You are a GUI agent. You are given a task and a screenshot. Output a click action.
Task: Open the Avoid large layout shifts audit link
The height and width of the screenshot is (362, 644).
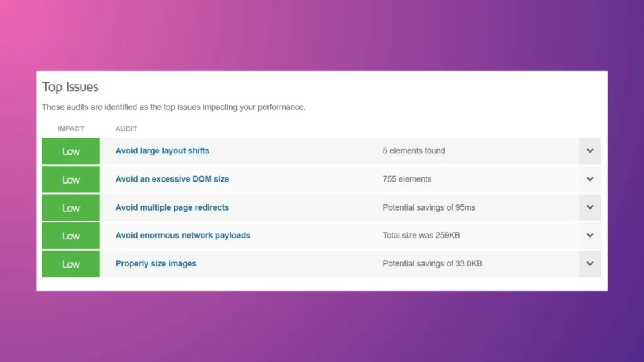click(162, 151)
